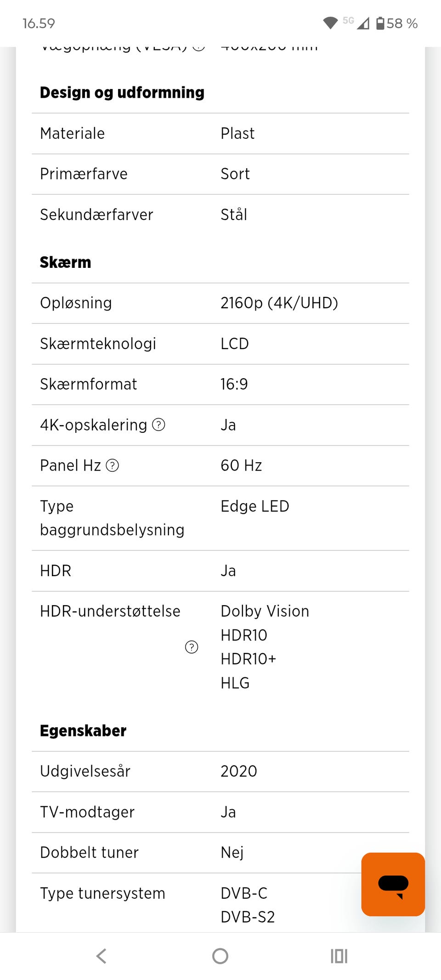Select the Udgivelsesår row label
The image size is (441, 980).
[85, 771]
